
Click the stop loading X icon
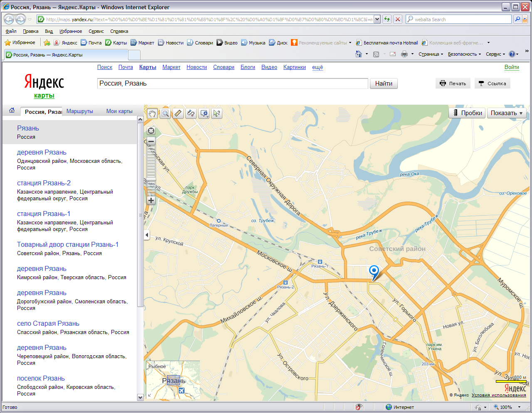click(x=398, y=19)
